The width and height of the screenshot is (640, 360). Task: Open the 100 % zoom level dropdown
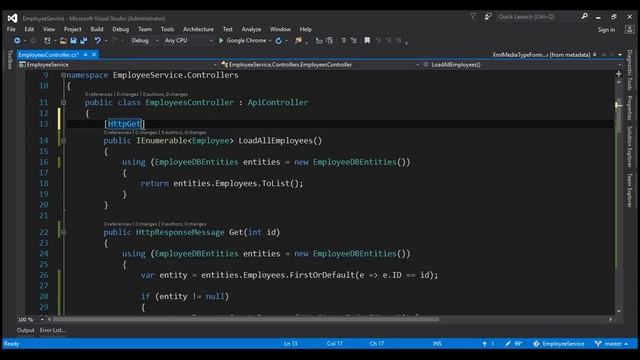[42, 320]
